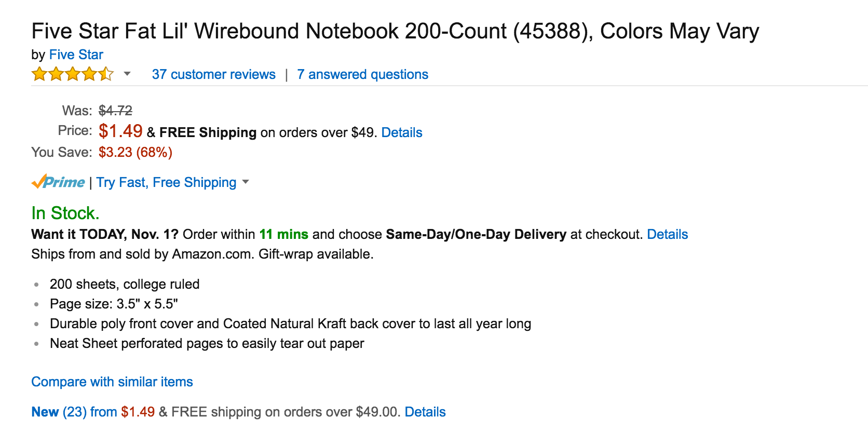
Task: Click the Prime logo
Action: [x=58, y=182]
